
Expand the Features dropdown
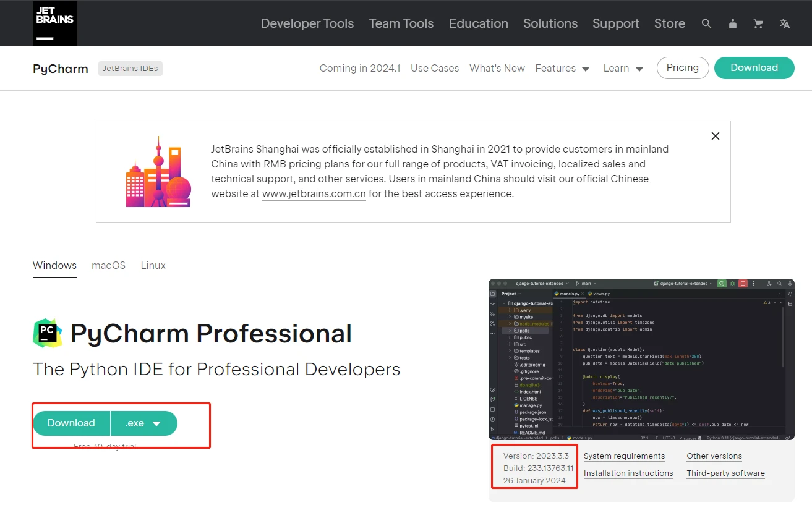click(562, 68)
